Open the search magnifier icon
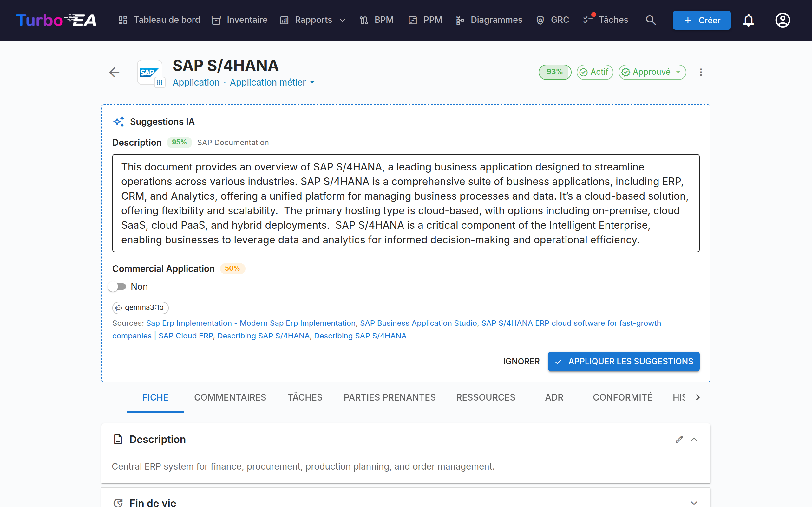812x507 pixels. click(651, 20)
